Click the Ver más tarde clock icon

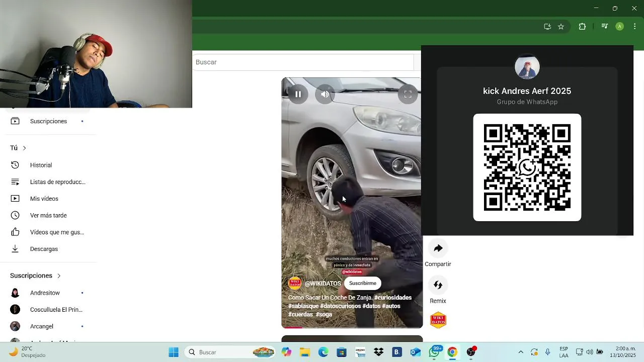[x=15, y=215]
